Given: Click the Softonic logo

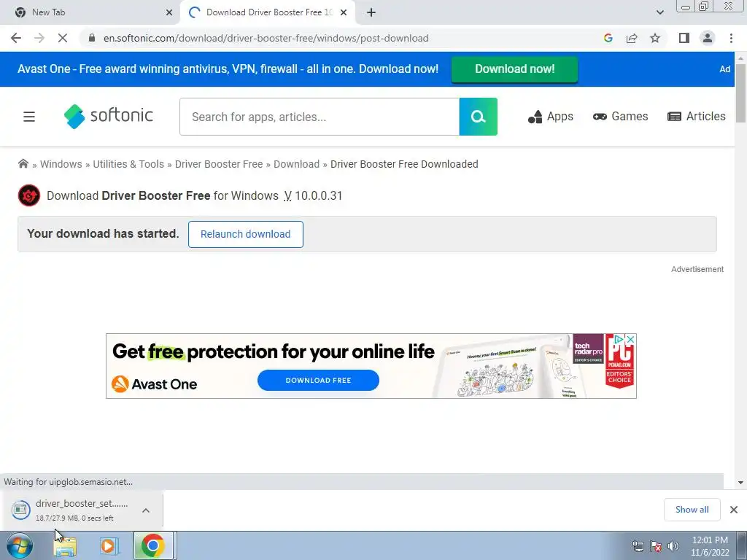Looking at the screenshot, I should 109,116.
